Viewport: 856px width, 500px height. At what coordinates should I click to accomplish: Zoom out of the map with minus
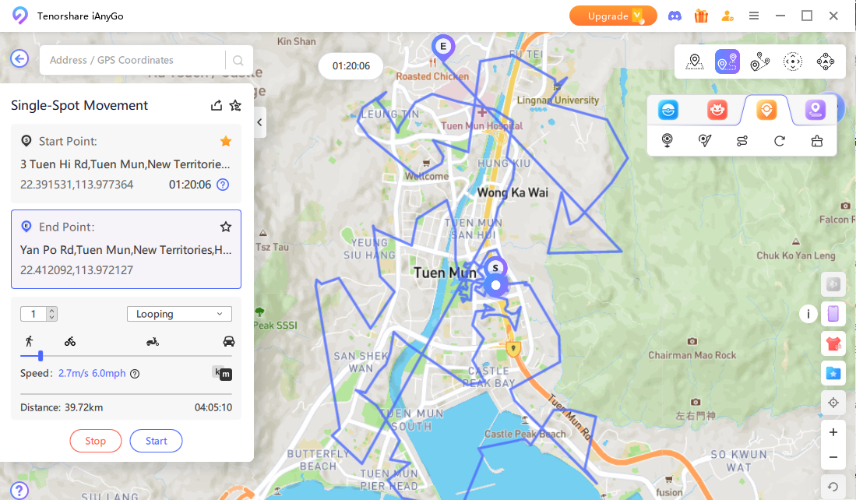833,457
